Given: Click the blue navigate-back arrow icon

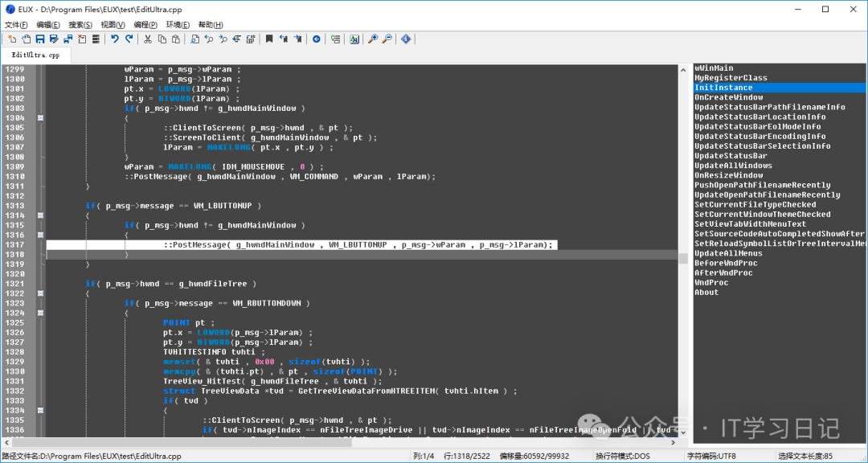Looking at the screenshot, I should click(x=316, y=39).
